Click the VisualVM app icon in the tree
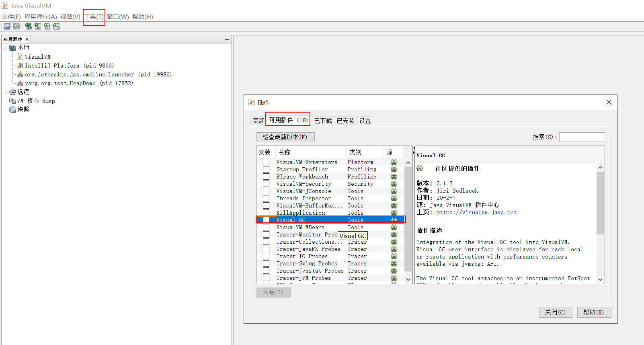 [20, 57]
